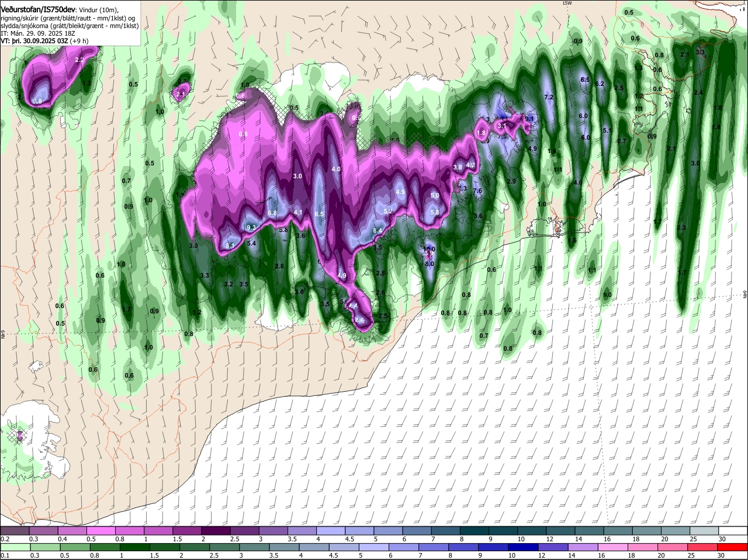Screen dimensions: 748x560
Task: Click the 5.4 precipitation value
Action: pos(252,243)
